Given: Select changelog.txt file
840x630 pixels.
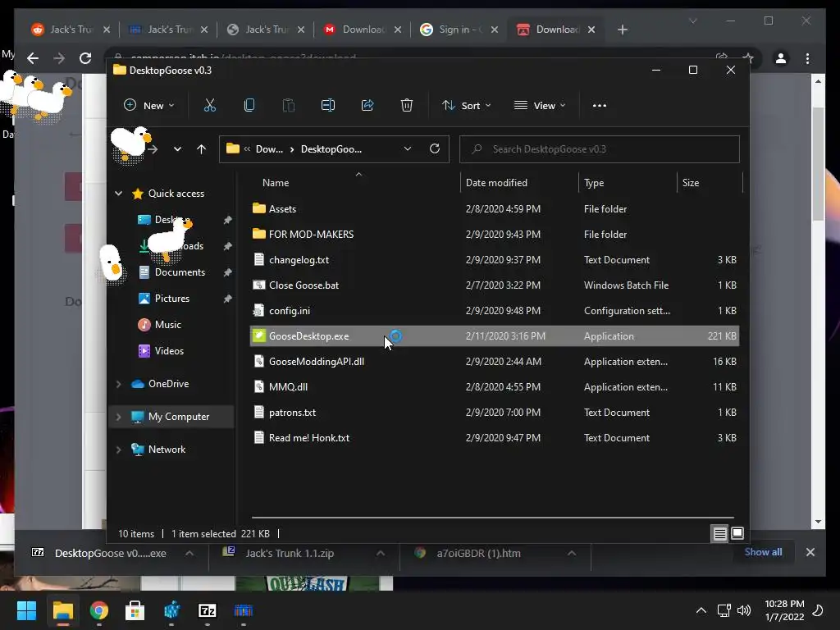Looking at the screenshot, I should [x=495, y=260].
